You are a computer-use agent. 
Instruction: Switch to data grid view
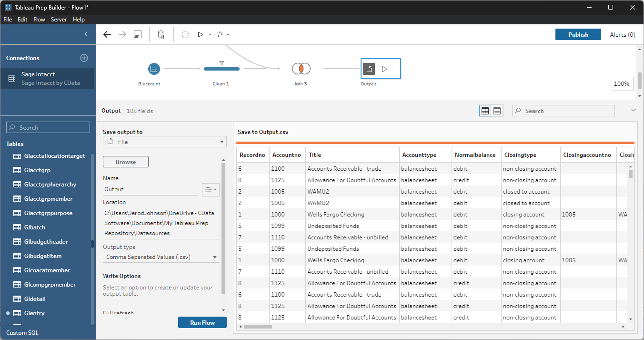click(x=485, y=111)
